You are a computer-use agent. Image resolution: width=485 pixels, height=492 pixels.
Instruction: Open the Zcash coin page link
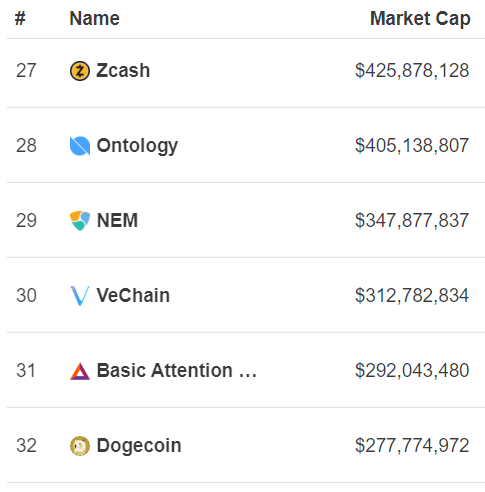pos(123,71)
